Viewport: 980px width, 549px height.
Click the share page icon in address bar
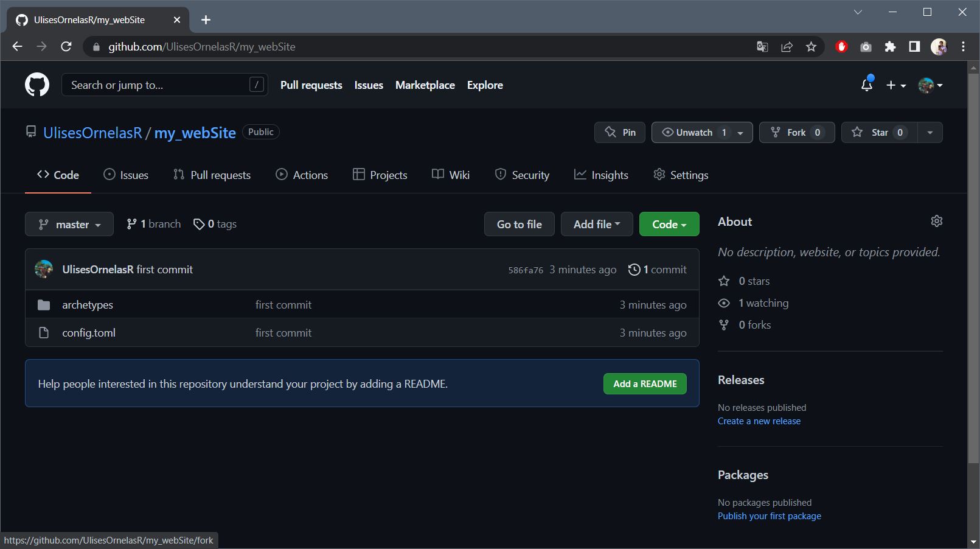pyautogui.click(x=787, y=47)
